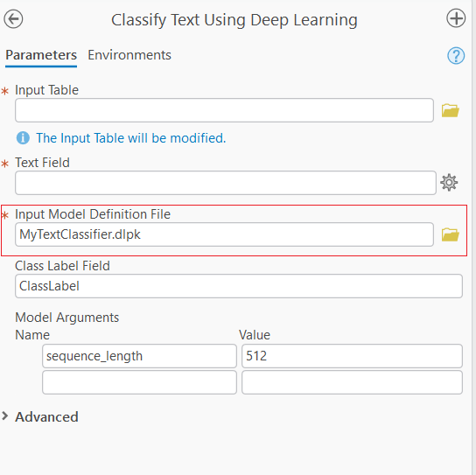Click the Model Arguments label
This screenshot has height=475, width=476.
(x=66, y=318)
